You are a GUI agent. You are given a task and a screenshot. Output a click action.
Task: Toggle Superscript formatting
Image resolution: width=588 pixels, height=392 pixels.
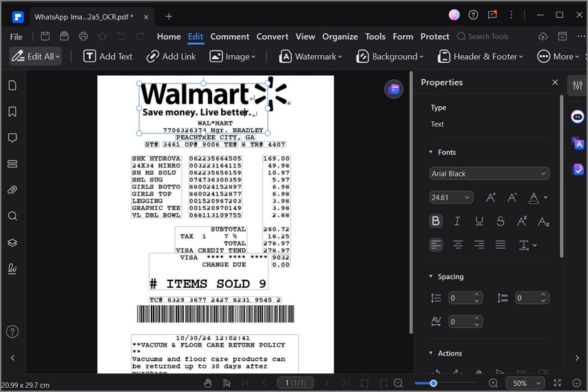pyautogui.click(x=522, y=221)
